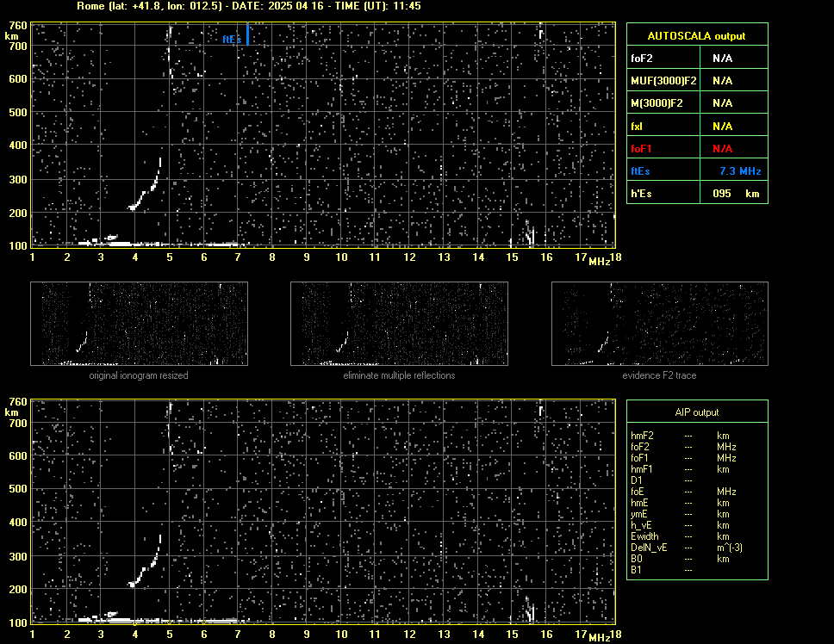Click the blue ftEs annotation inside the upper ionogram
Image resolution: width=834 pixels, height=644 pixels.
click(232, 40)
